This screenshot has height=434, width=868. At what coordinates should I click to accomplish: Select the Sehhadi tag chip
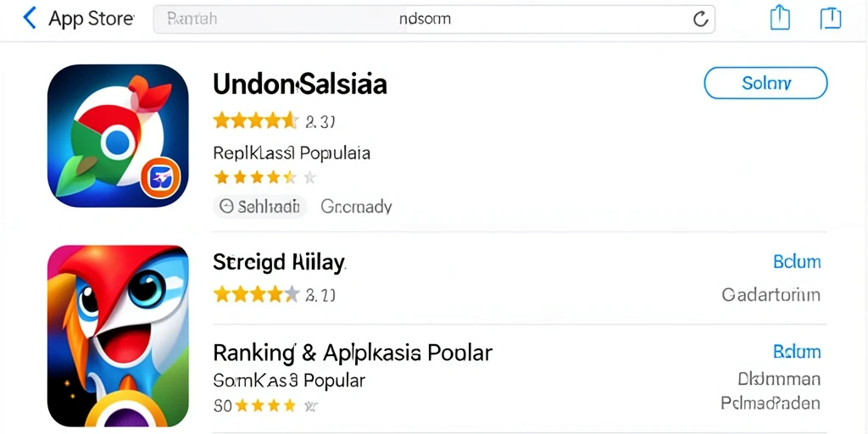[259, 207]
